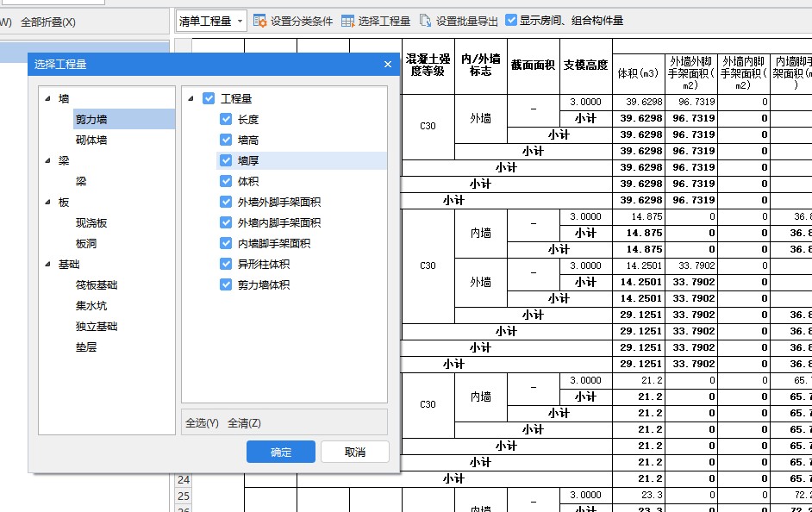Close the 选择工程量 dialog

[x=388, y=64]
